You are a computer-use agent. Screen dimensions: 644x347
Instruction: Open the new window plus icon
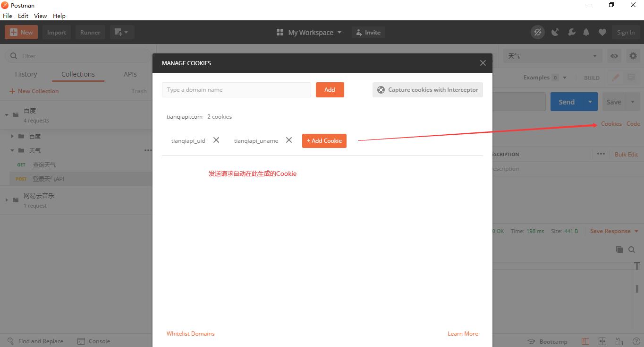click(x=118, y=32)
